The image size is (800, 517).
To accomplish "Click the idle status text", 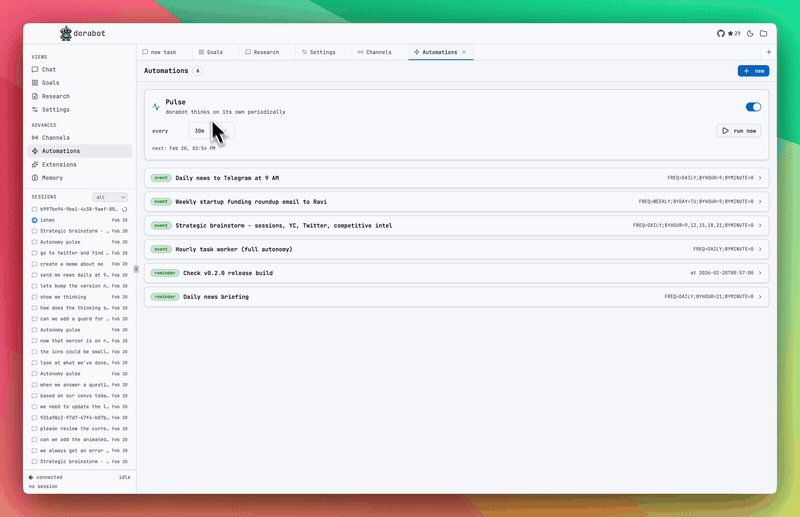I will 124,477.
